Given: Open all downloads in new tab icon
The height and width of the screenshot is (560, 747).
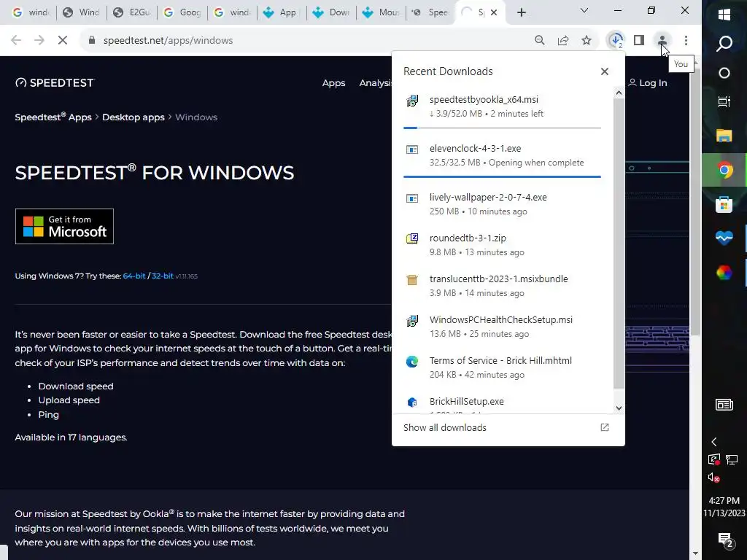Looking at the screenshot, I should click(605, 427).
